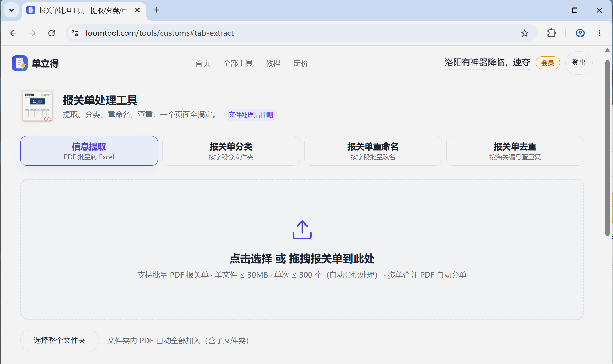Click the 会员 badge
The height and width of the screenshot is (364, 613).
click(x=547, y=63)
